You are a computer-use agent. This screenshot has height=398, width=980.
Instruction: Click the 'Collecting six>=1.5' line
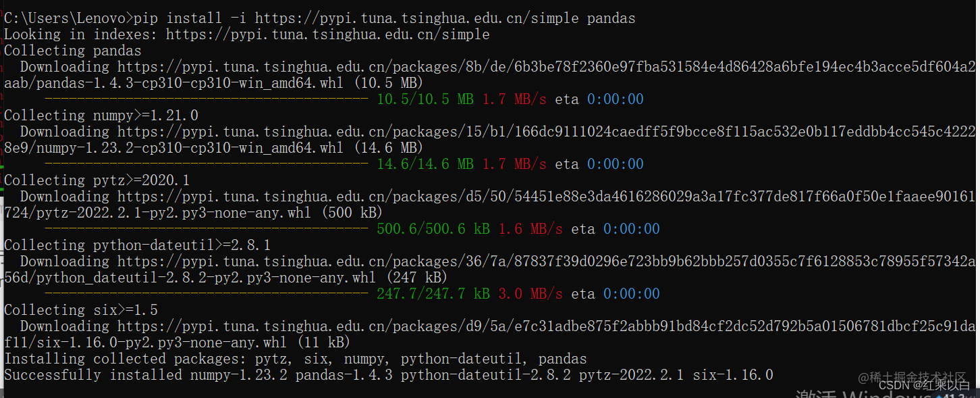tap(81, 310)
